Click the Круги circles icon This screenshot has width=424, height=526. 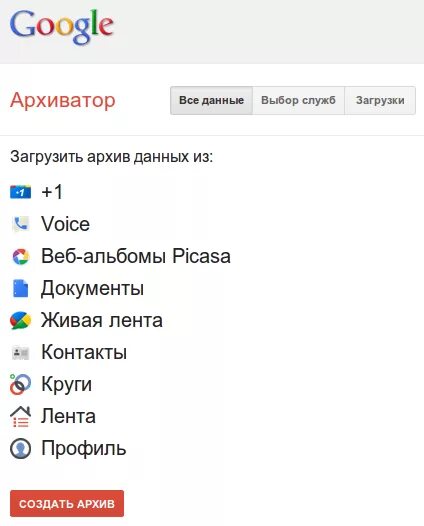20,384
